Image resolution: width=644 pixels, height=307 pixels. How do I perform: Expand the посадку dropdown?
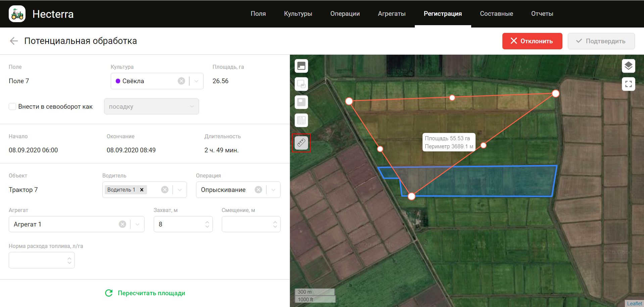click(x=192, y=106)
